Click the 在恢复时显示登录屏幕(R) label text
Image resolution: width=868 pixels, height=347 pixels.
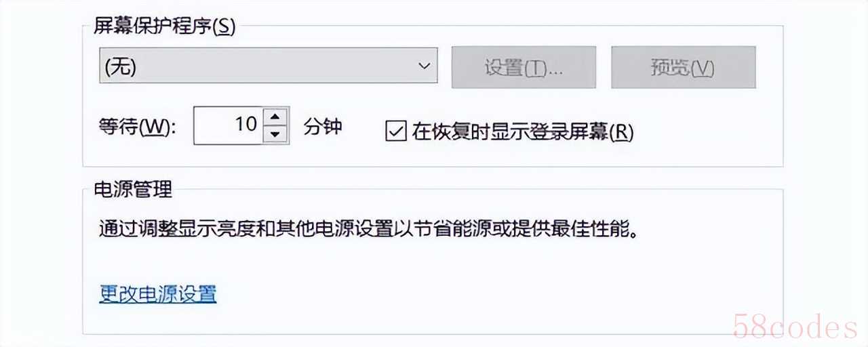tap(523, 131)
